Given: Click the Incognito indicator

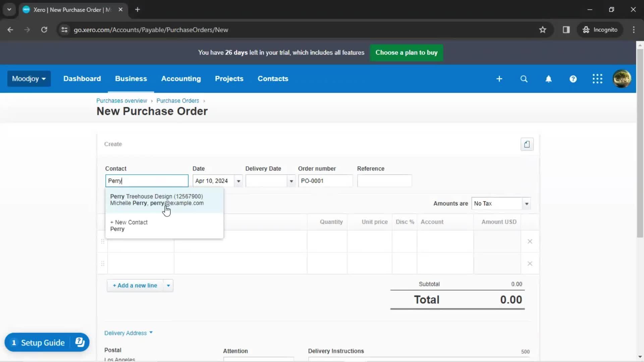Looking at the screenshot, I should click(x=600, y=30).
